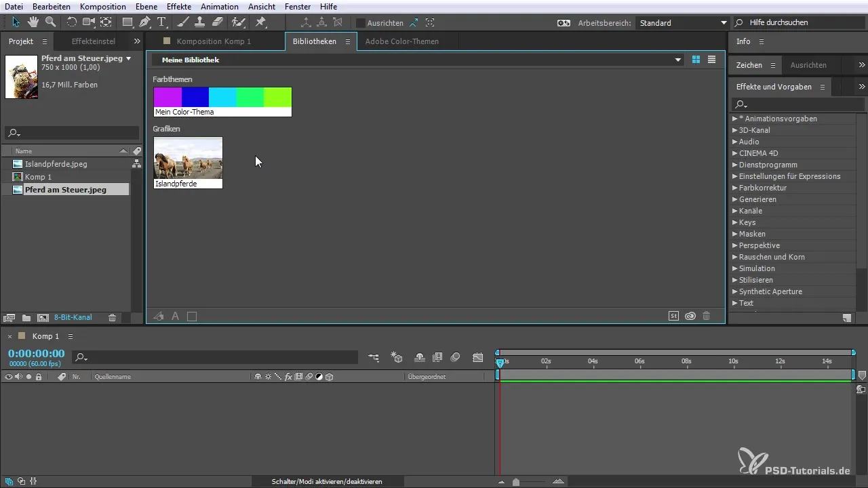The image size is (868, 488).
Task: Select the Puppet Pin tool
Action: pos(260,22)
